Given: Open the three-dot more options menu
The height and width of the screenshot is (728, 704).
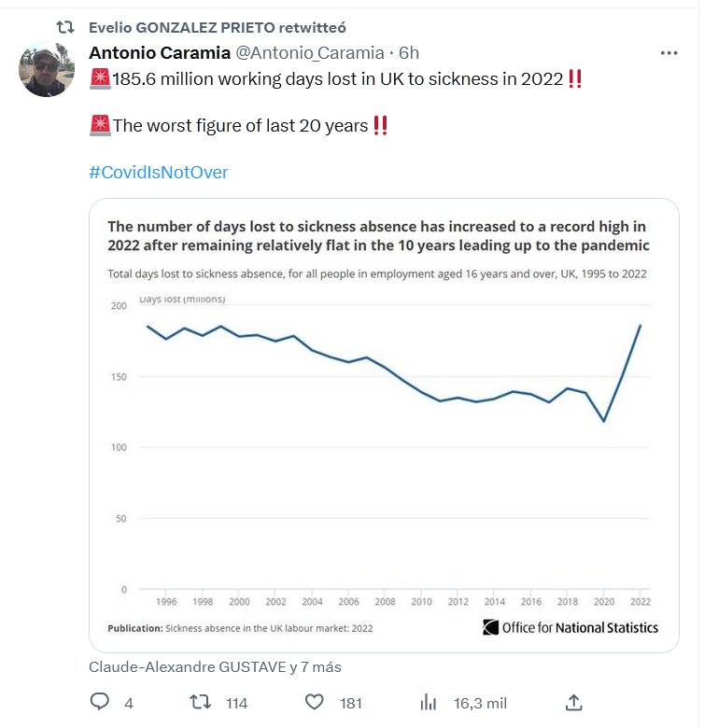Looking at the screenshot, I should (669, 53).
